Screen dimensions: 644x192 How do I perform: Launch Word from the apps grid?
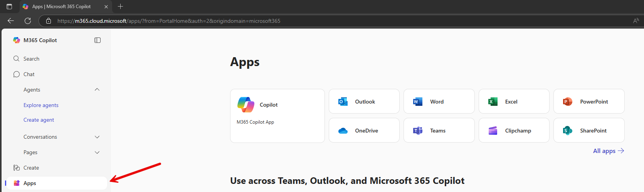439,102
